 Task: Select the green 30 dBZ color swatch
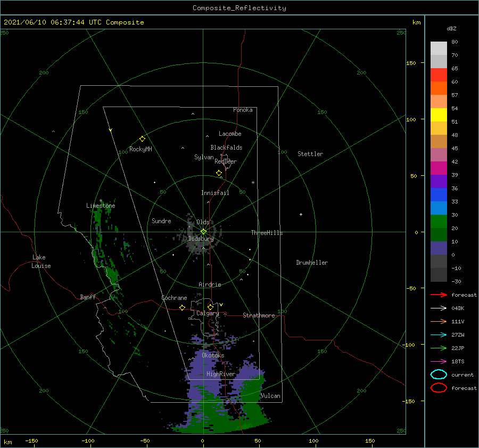[x=439, y=222]
